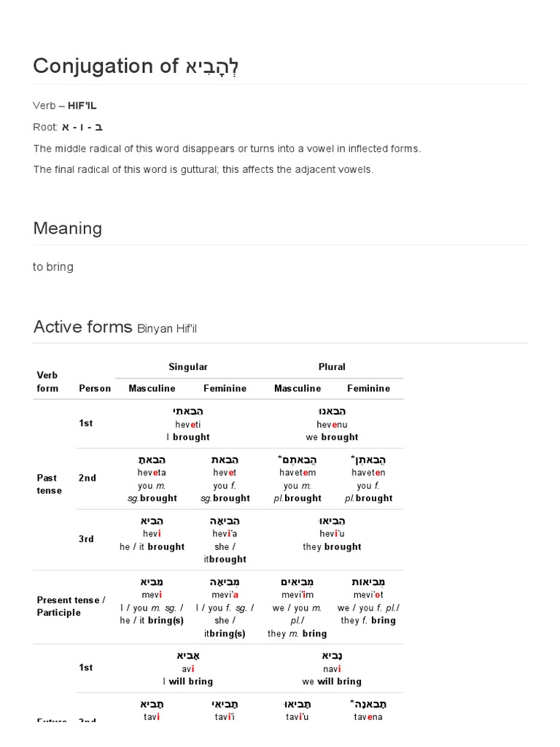Click the Present tense / Participle row label

[71, 606]
